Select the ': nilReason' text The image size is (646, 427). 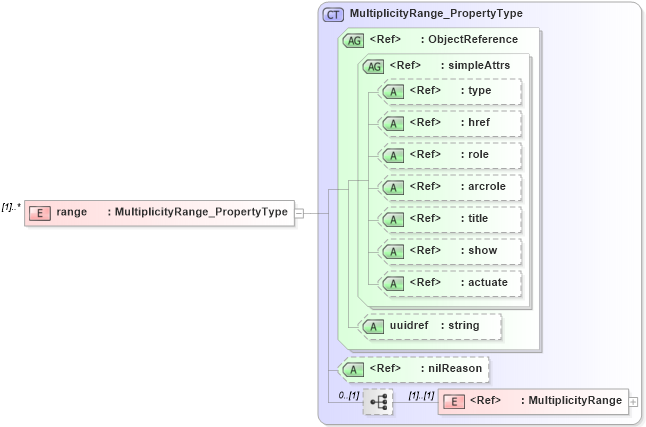[x=451, y=368]
